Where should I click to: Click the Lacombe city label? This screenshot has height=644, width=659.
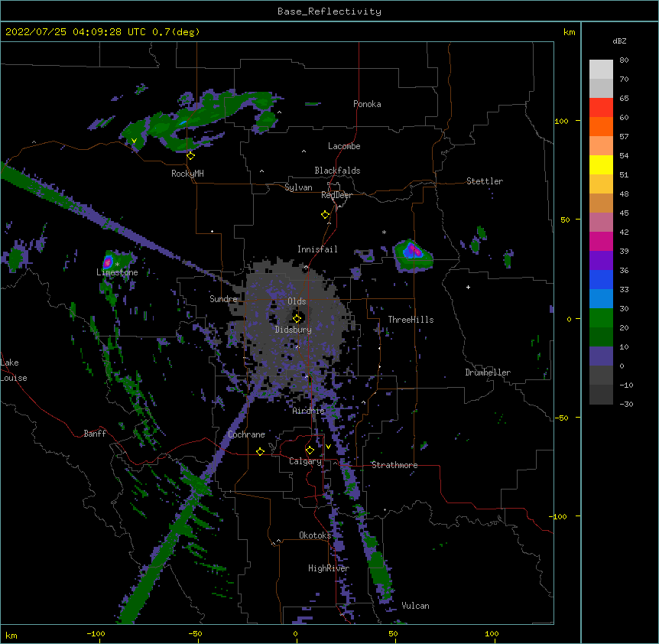click(x=344, y=146)
